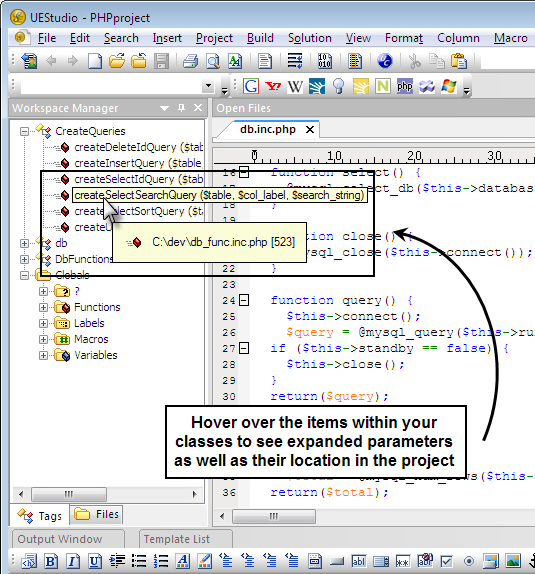Insert HTML checkbox element icon
The height and width of the screenshot is (574, 535).
[446, 561]
